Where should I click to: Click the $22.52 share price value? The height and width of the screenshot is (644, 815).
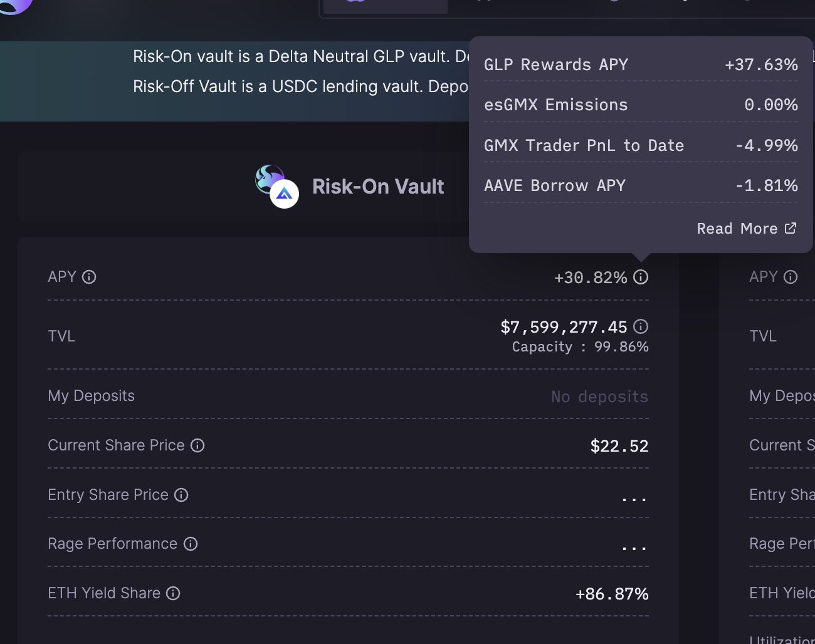pyautogui.click(x=619, y=446)
